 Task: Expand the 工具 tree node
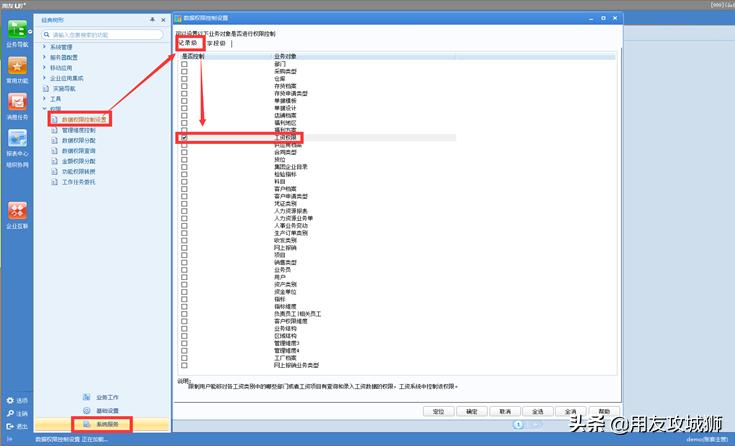point(44,98)
